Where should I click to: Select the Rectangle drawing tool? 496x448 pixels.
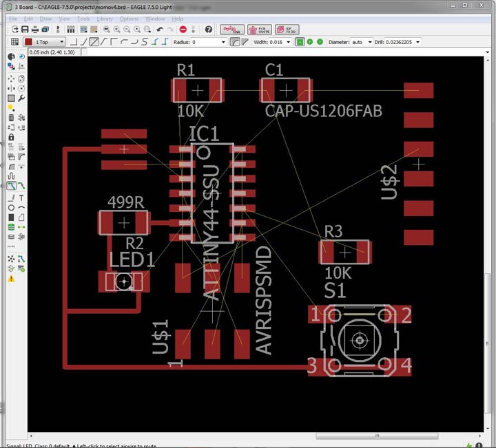(x=11, y=217)
